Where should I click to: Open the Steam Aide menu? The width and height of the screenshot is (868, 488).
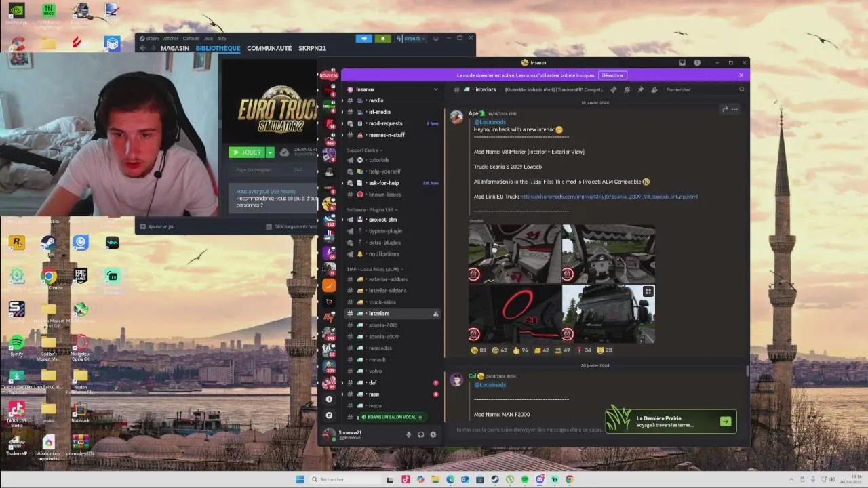pyautogui.click(x=222, y=39)
